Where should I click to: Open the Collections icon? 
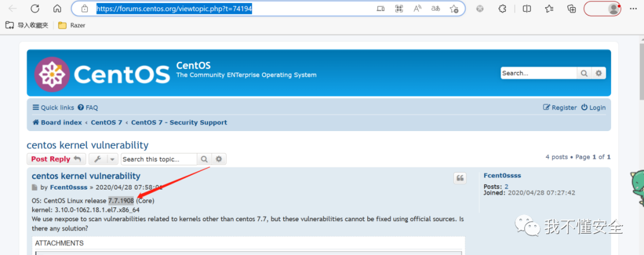(571, 8)
